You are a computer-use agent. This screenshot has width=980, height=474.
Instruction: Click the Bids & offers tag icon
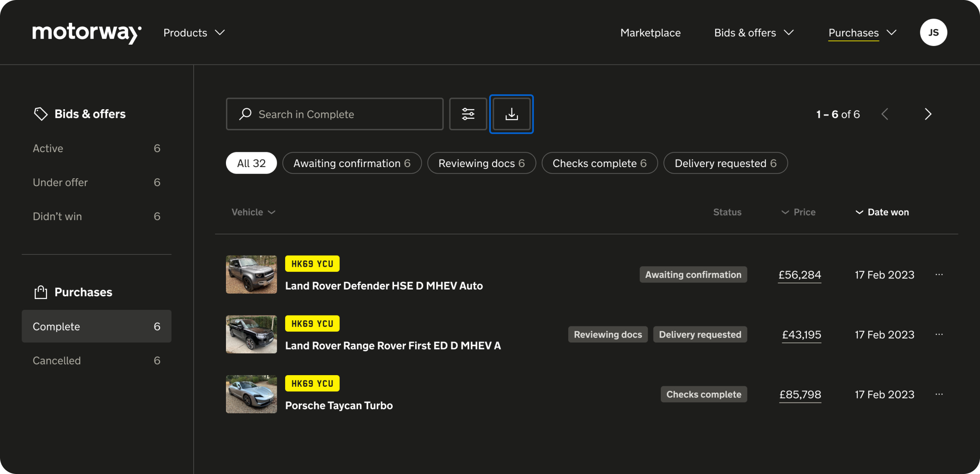(x=41, y=114)
